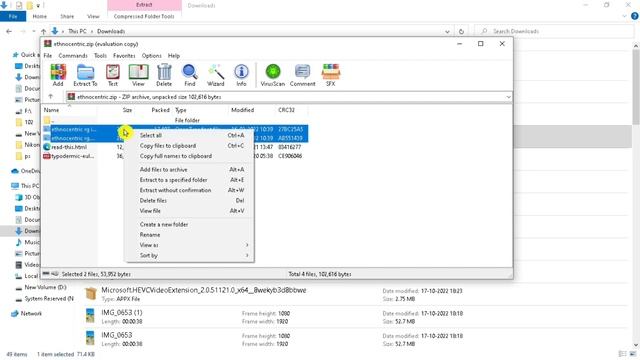Expand the View as submenu

pyautogui.click(x=247, y=245)
